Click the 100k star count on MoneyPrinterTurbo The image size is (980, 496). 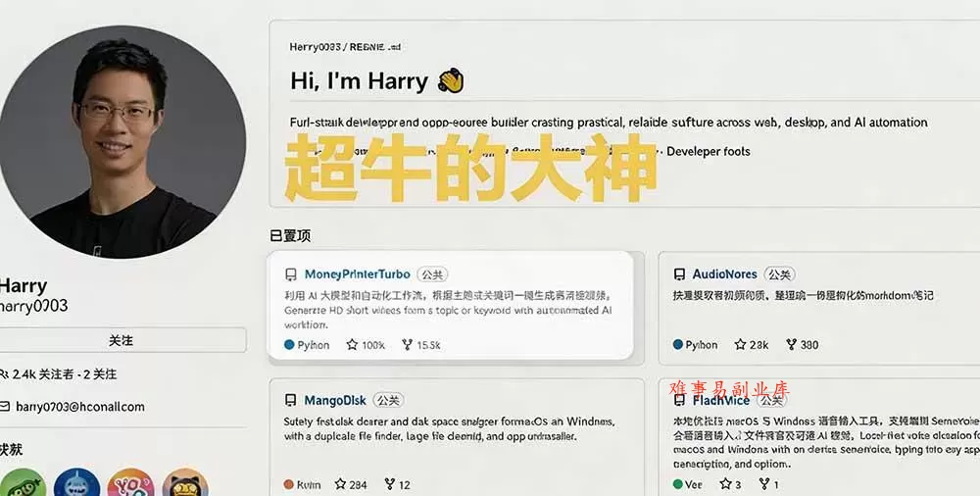click(x=373, y=345)
